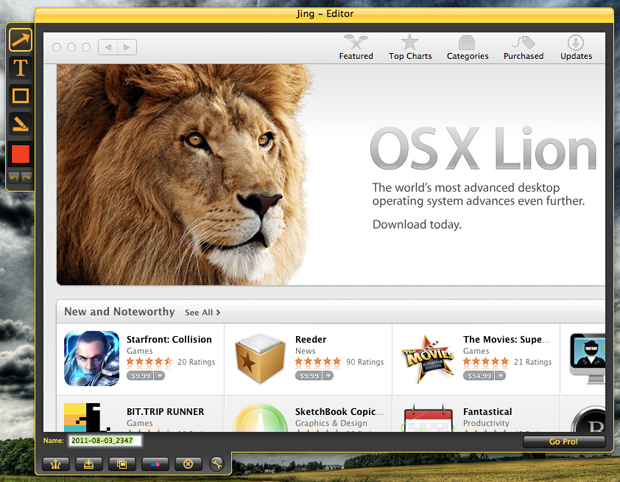Open the Reeder app icon
The width and height of the screenshot is (620, 482).
260,358
